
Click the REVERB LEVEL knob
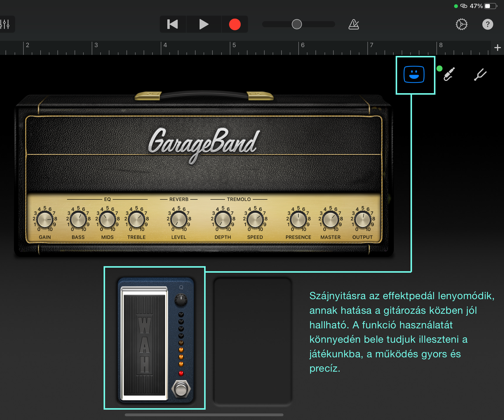click(179, 220)
